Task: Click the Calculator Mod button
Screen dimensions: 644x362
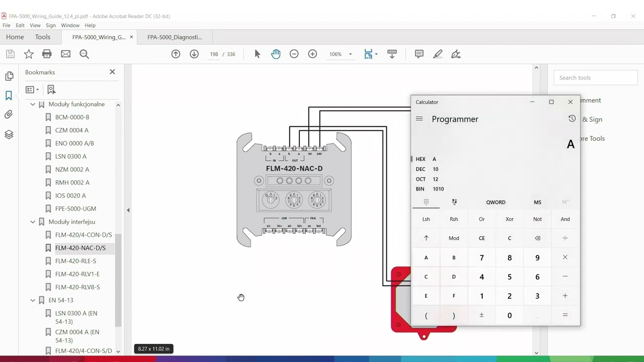Action: (454, 238)
